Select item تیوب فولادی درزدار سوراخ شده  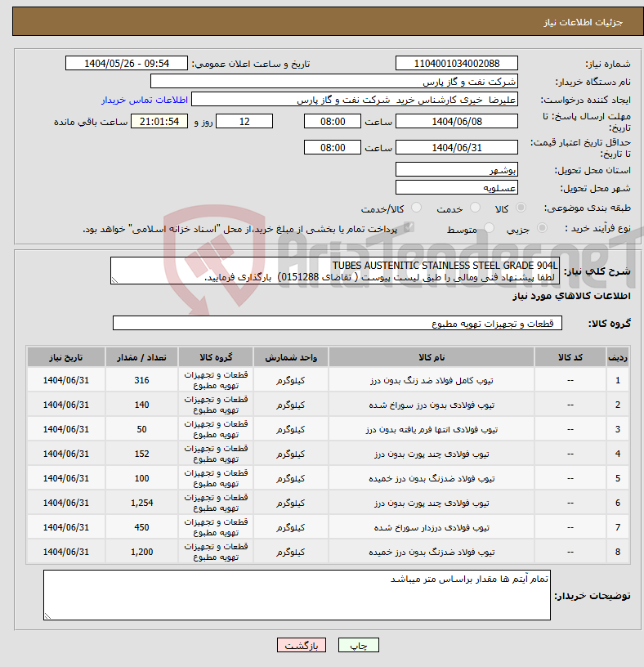[x=432, y=527]
